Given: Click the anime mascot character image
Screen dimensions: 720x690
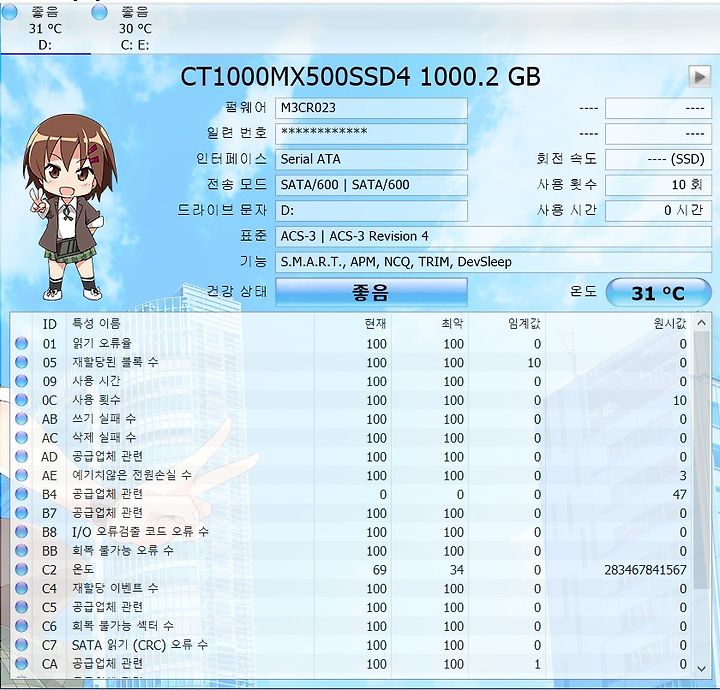Looking at the screenshot, I should pos(70,208).
